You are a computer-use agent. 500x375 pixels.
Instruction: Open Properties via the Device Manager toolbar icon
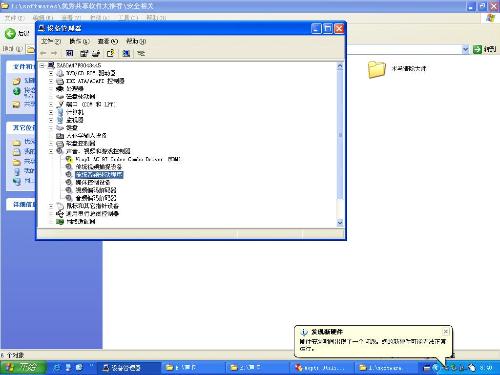tap(84, 53)
